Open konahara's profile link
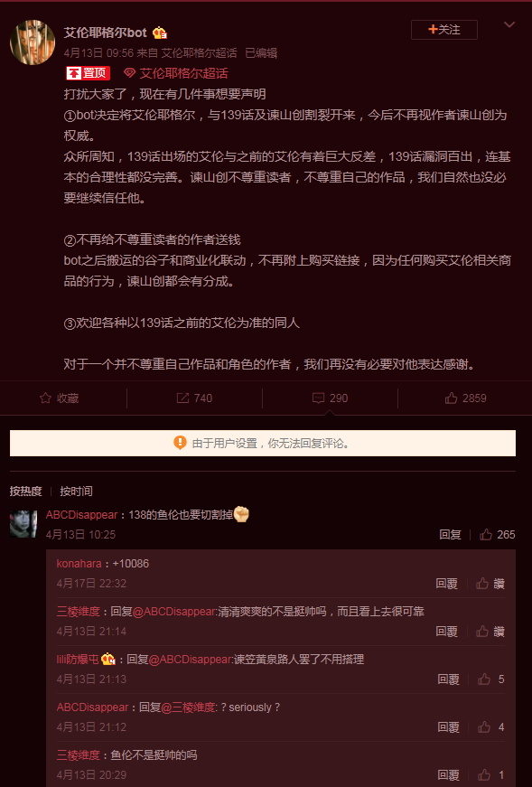 pyautogui.click(x=79, y=563)
